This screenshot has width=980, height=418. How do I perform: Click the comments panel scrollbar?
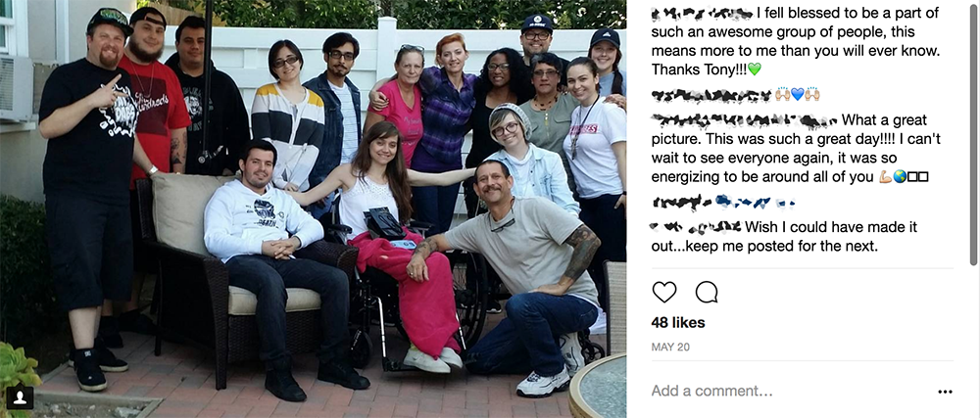coord(974,132)
